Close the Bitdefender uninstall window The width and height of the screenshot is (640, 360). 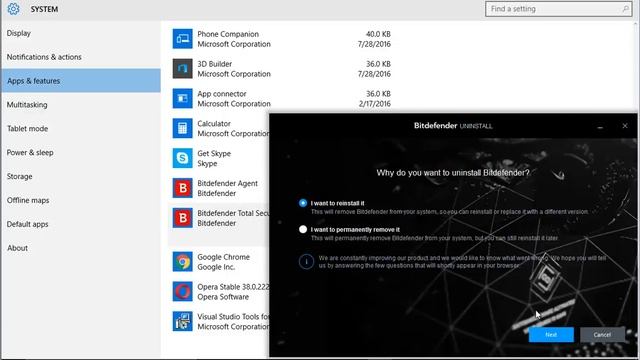tap(625, 126)
